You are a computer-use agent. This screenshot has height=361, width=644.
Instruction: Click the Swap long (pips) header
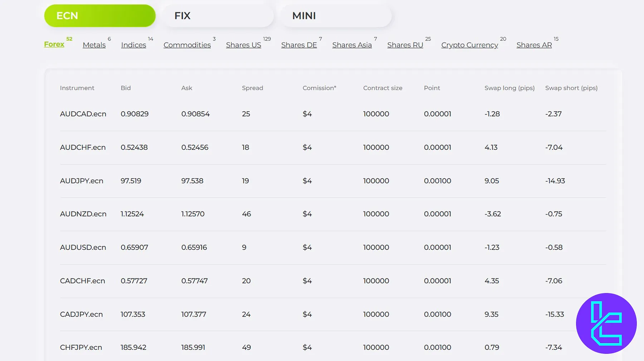click(509, 88)
